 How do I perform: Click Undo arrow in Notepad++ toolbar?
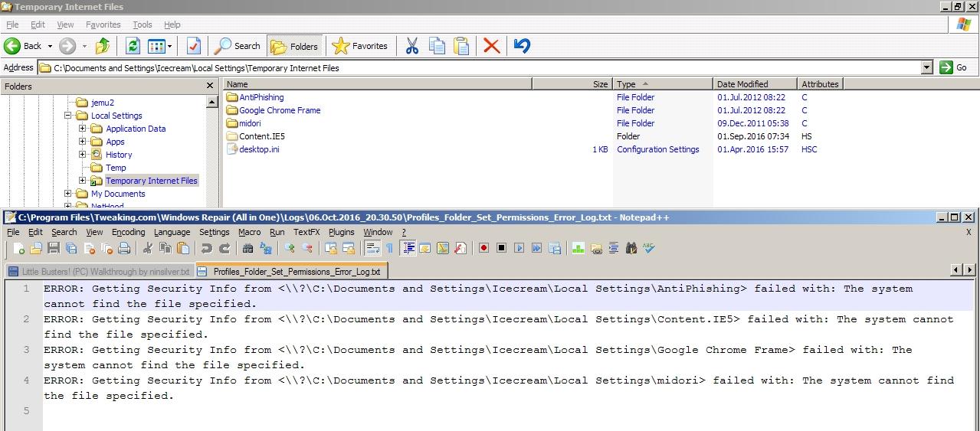206,248
